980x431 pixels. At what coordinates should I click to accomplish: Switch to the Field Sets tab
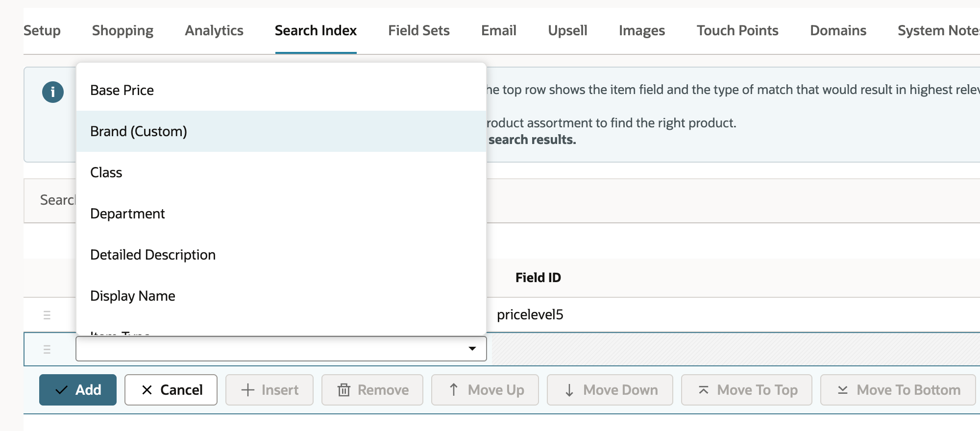419,30
